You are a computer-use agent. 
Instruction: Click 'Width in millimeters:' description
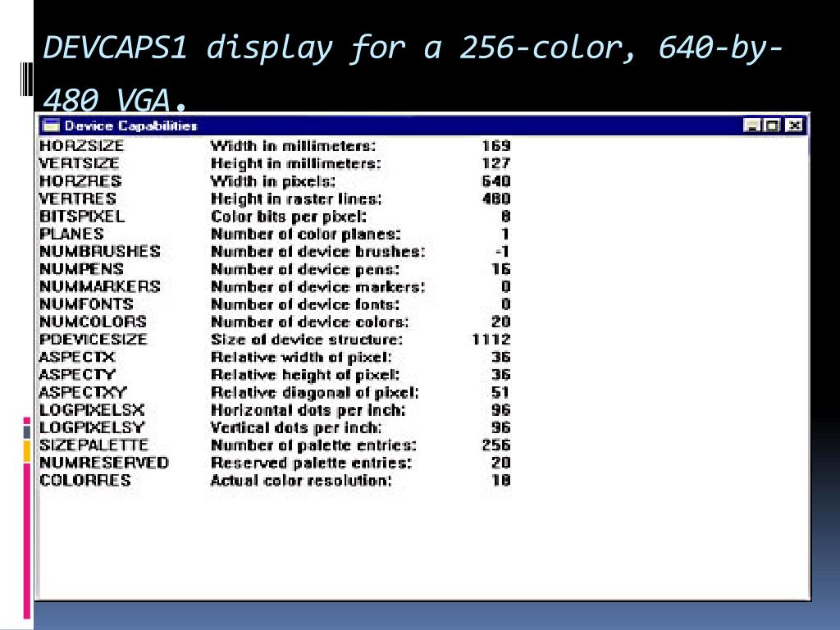[x=293, y=146]
